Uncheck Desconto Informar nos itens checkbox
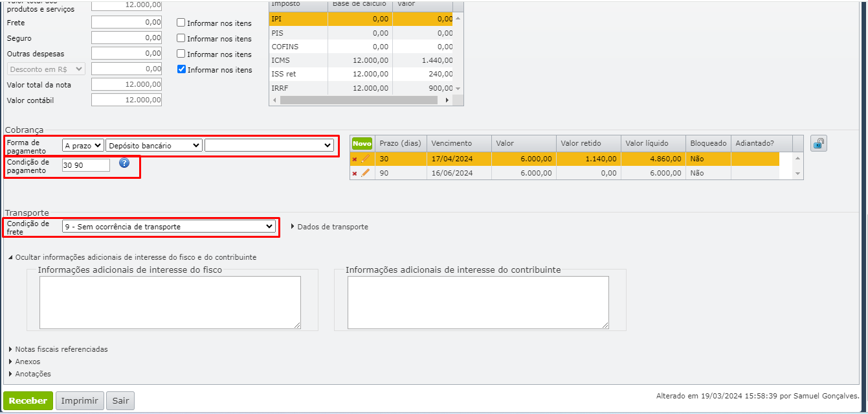 (x=181, y=69)
